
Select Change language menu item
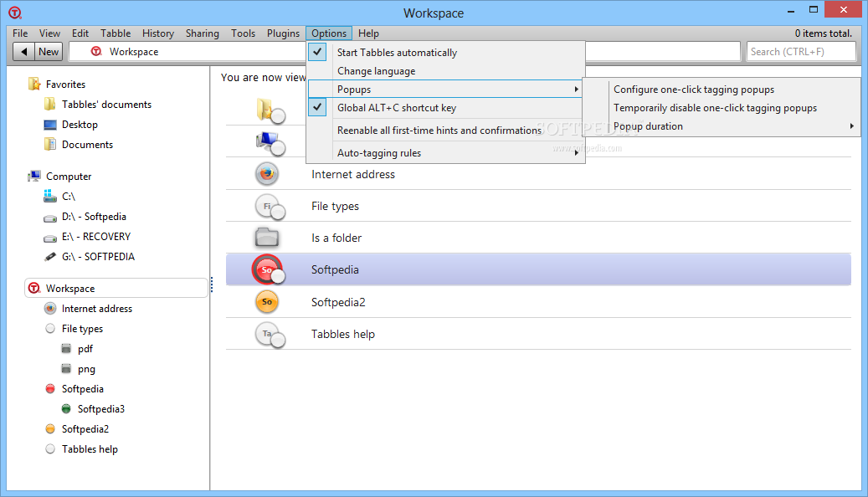point(445,71)
